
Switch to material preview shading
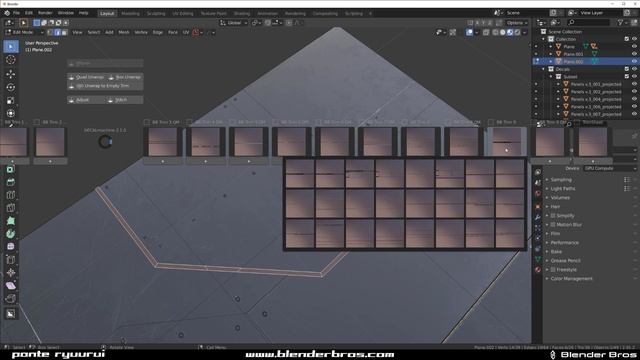pyautogui.click(x=510, y=32)
